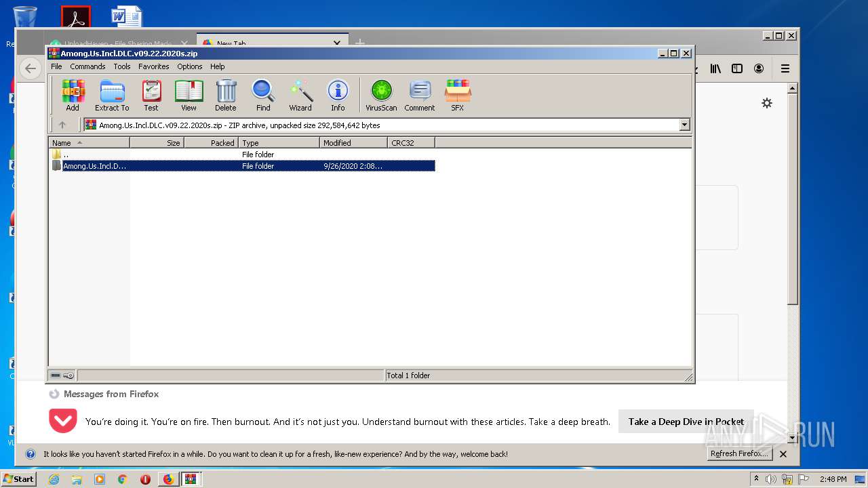Click the Firefox back arrow button

pos(30,68)
